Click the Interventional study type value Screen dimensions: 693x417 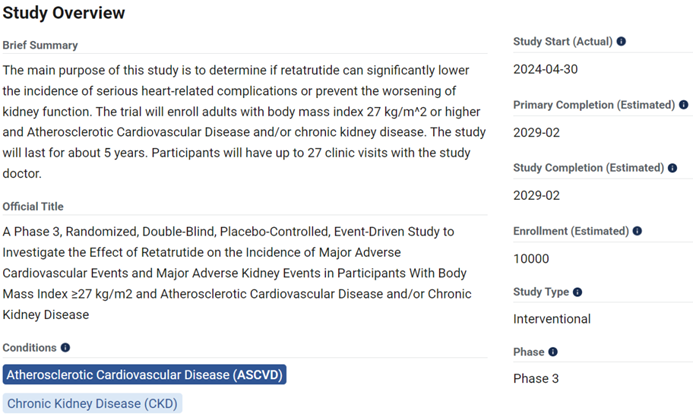(x=552, y=319)
